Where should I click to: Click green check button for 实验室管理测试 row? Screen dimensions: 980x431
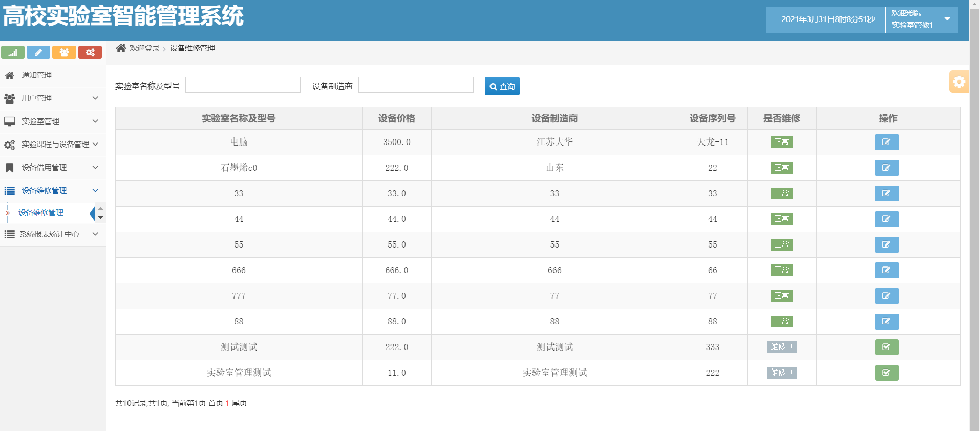886,373
